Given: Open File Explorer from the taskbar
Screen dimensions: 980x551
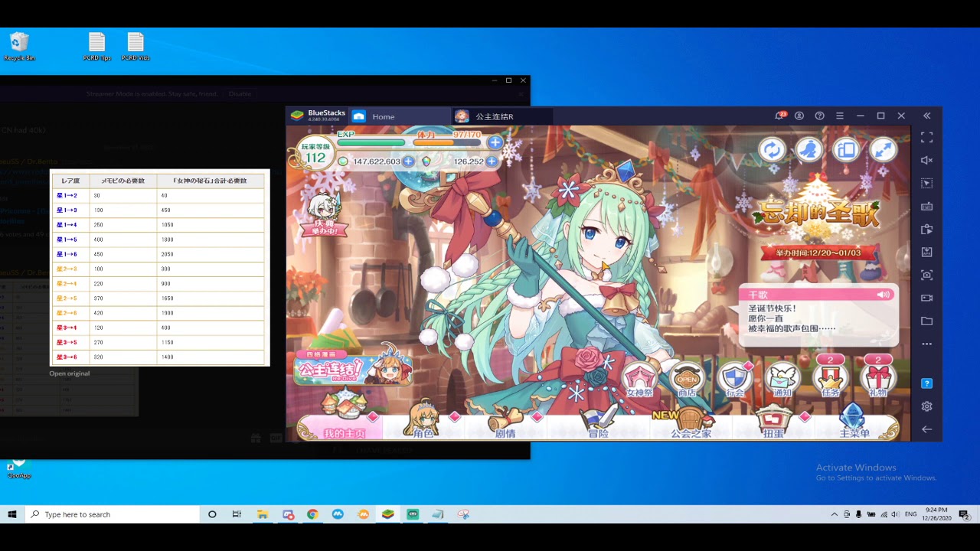Looking at the screenshot, I should tap(262, 514).
